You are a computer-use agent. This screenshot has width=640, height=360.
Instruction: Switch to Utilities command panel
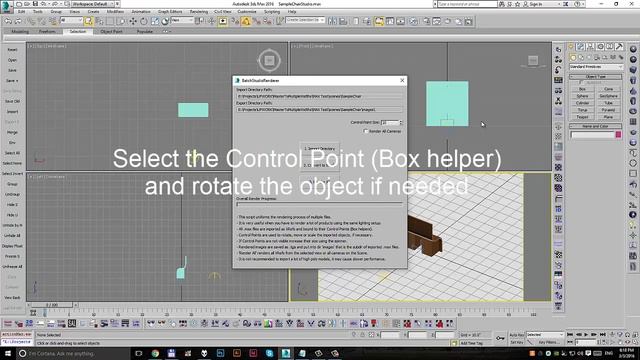click(x=619, y=47)
